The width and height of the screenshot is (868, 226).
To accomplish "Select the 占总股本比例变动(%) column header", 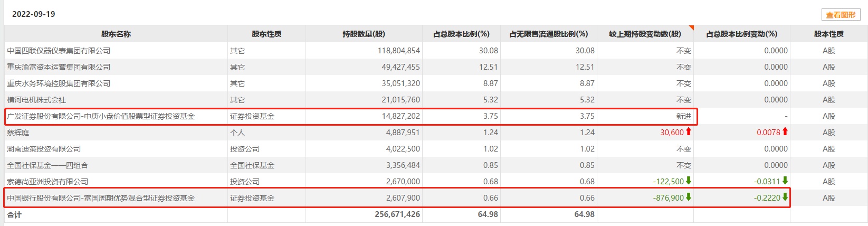I will (742, 34).
